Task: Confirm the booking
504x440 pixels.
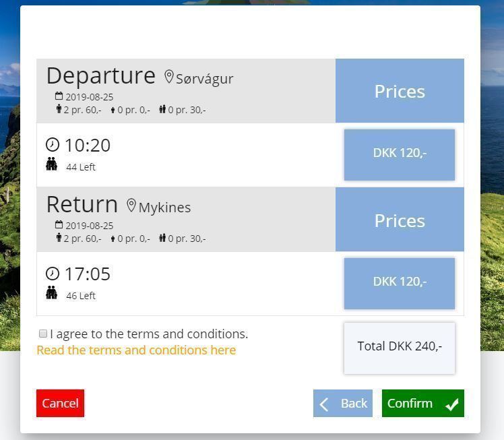Action: [423, 403]
